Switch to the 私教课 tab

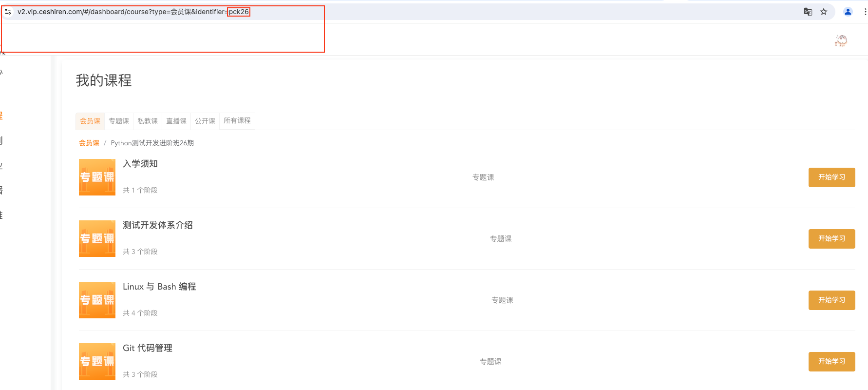(x=148, y=121)
